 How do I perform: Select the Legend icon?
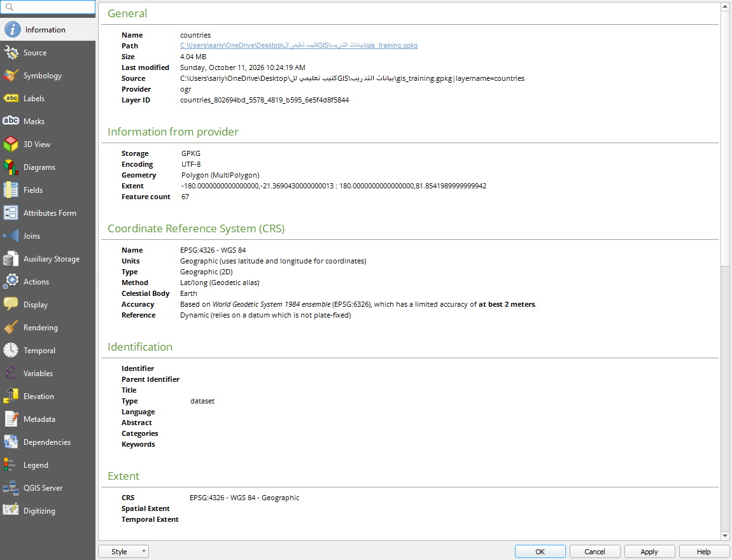click(11, 465)
